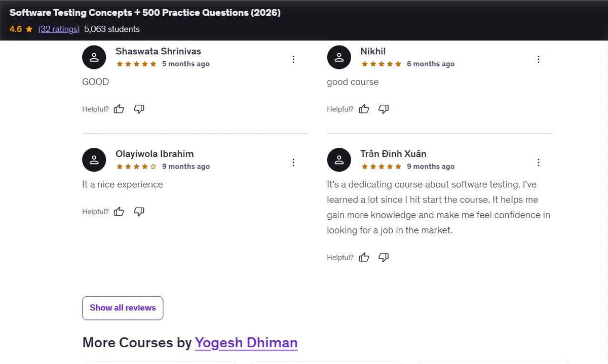Open the options menu on Shaswata's review
Image resolution: width=608 pixels, height=364 pixels.
293,59
